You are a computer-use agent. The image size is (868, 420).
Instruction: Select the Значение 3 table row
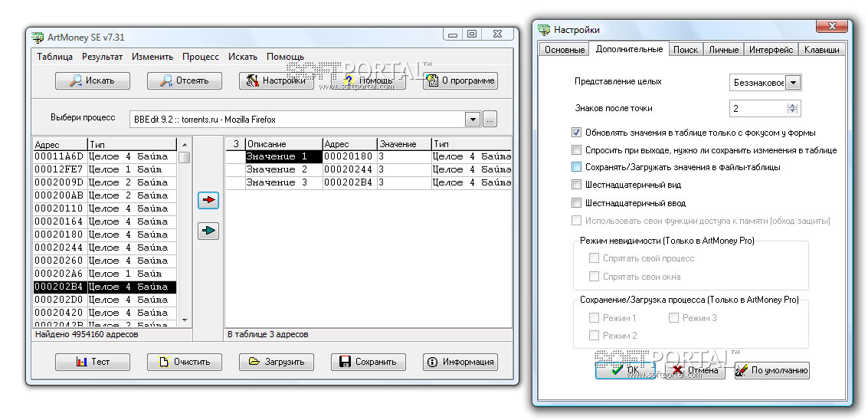point(368,182)
